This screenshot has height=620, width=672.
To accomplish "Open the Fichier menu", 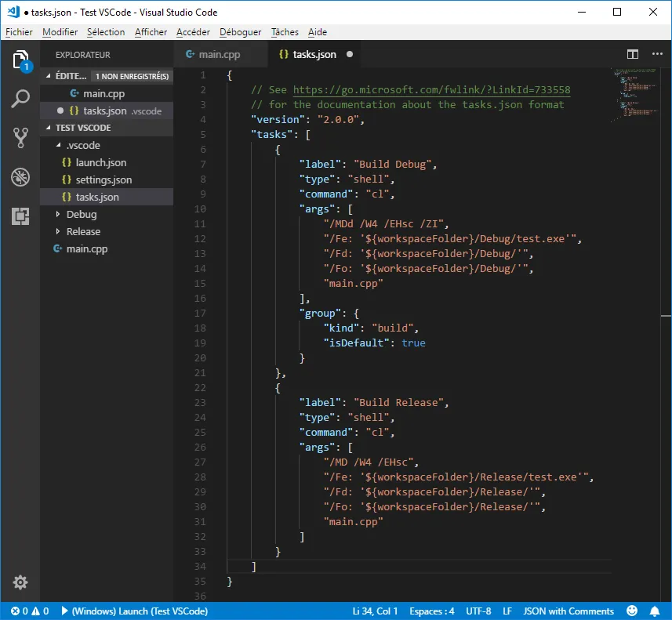I will [19, 32].
